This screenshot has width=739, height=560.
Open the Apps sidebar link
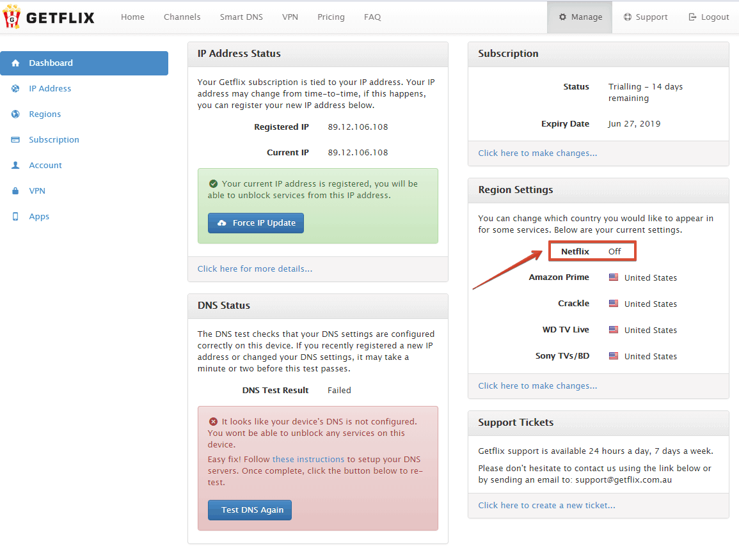click(x=39, y=217)
